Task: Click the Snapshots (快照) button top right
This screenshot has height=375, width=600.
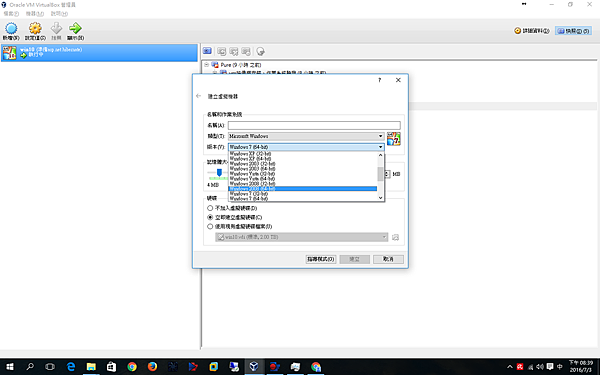Action: click(573, 31)
